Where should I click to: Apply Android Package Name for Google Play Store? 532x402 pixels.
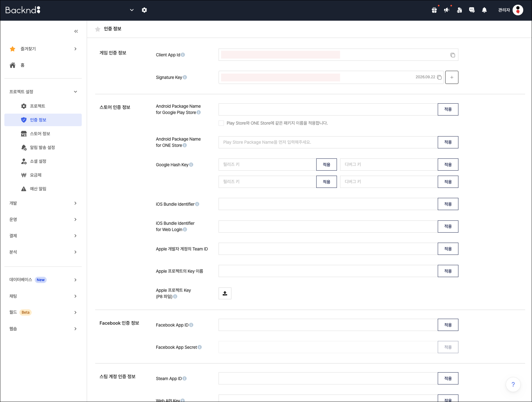click(448, 109)
